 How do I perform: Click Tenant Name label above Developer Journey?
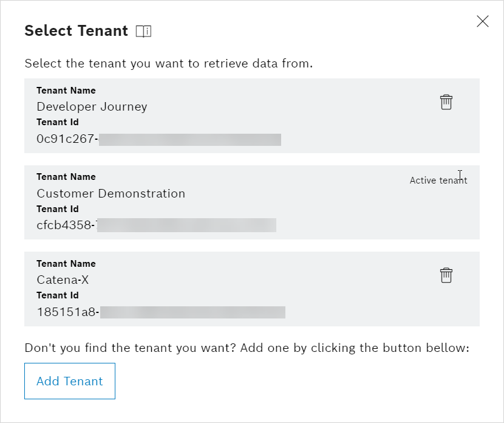click(x=66, y=91)
